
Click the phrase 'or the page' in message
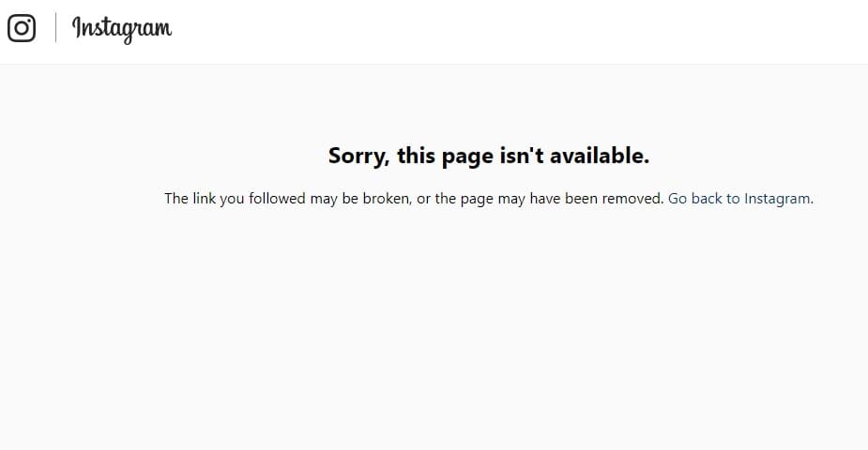455,199
